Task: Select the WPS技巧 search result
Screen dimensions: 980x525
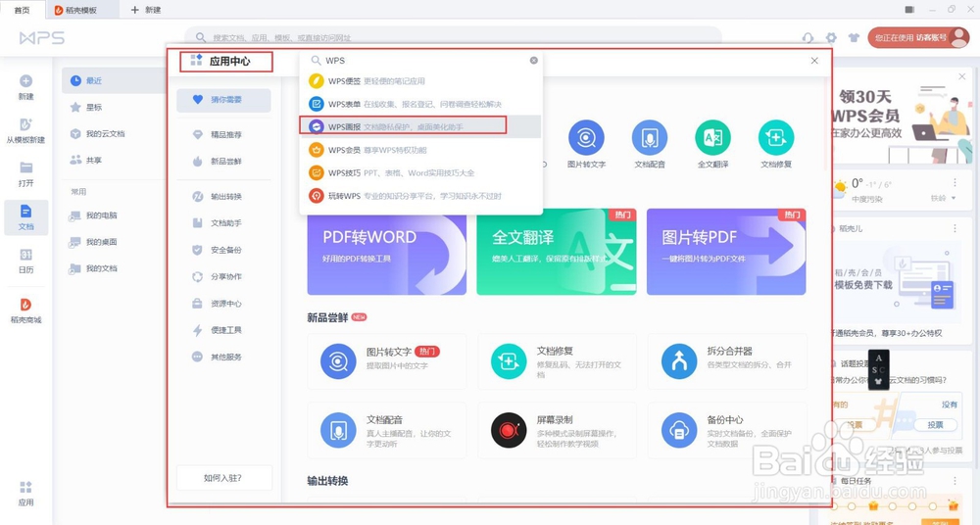Action: (x=420, y=172)
